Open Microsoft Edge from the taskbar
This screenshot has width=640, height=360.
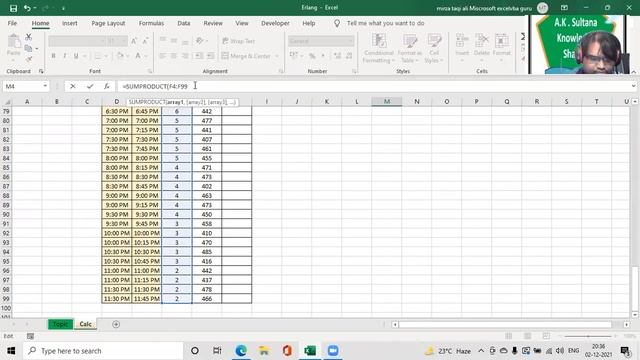pyautogui.click(x=241, y=351)
